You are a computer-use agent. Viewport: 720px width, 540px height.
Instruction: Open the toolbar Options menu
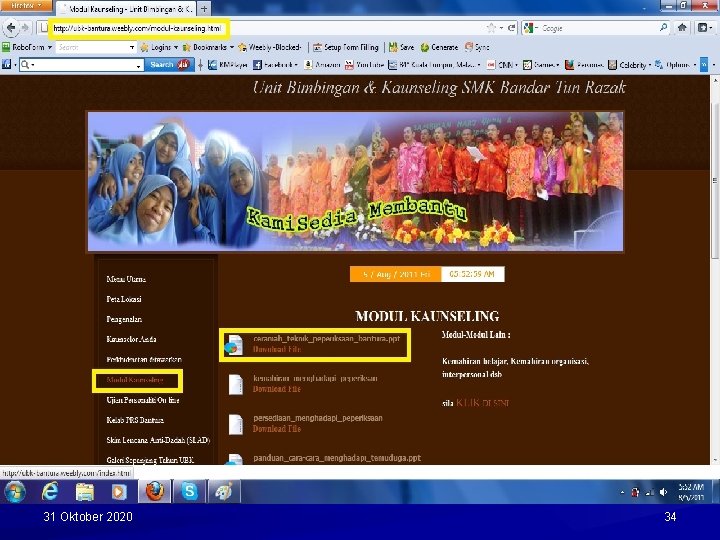[675, 65]
